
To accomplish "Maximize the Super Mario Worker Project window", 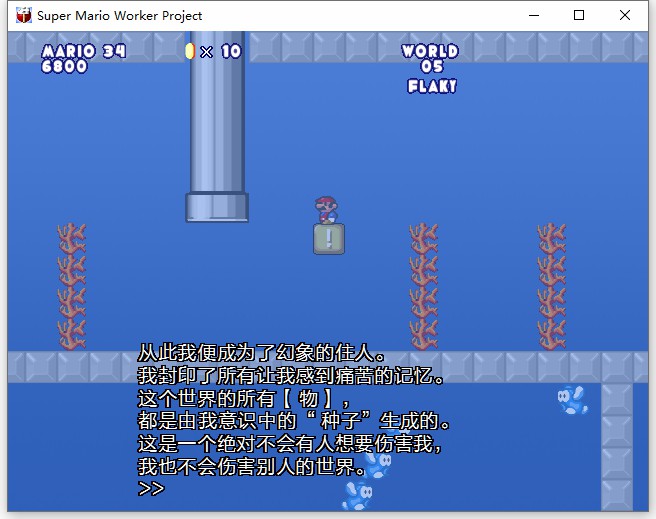I will click(x=579, y=15).
